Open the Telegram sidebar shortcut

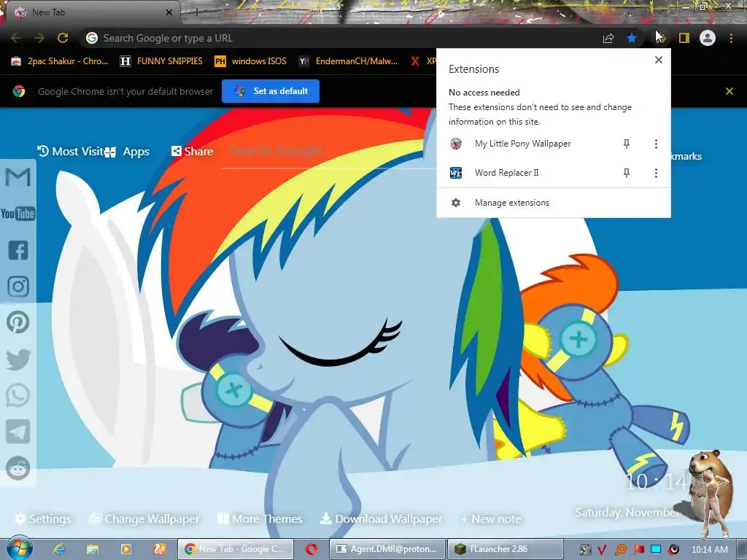18,432
